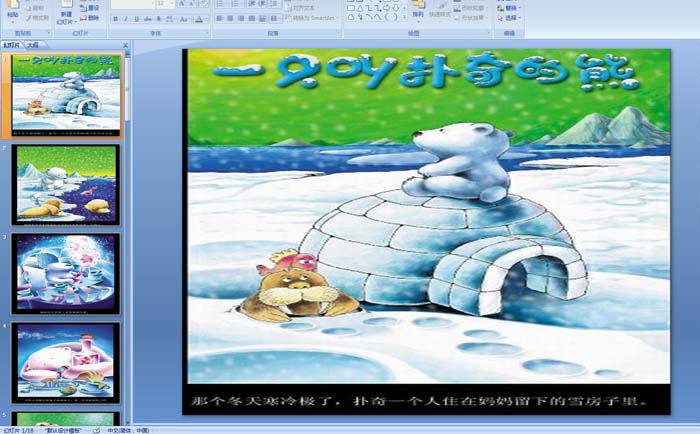Click the Copy (复制) command
Viewport: 700px width, 434px height.
(37, 8)
